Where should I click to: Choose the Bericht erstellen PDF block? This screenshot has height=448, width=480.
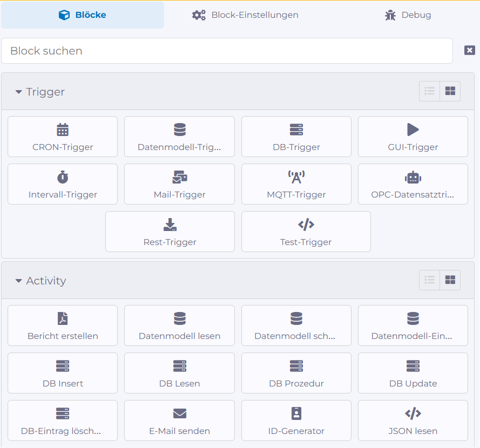63,325
